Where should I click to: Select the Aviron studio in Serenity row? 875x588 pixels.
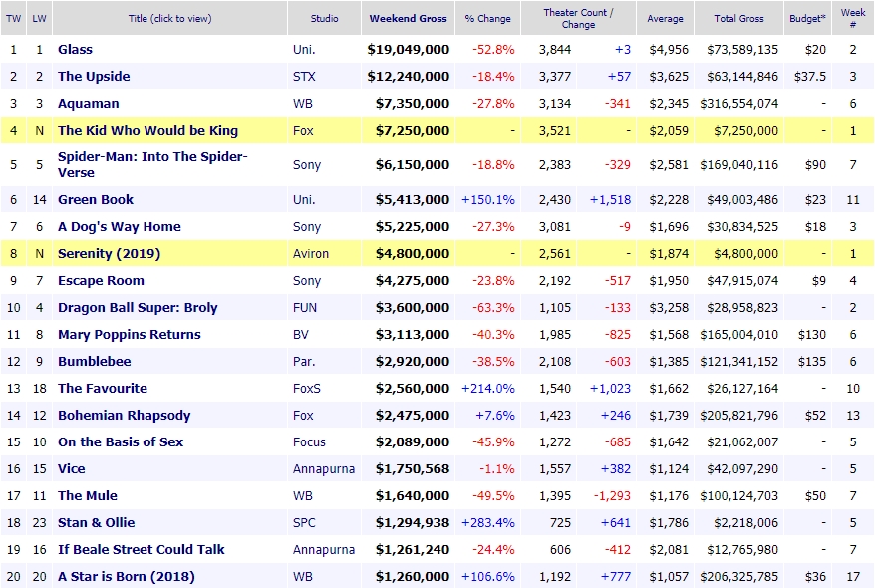click(311, 253)
